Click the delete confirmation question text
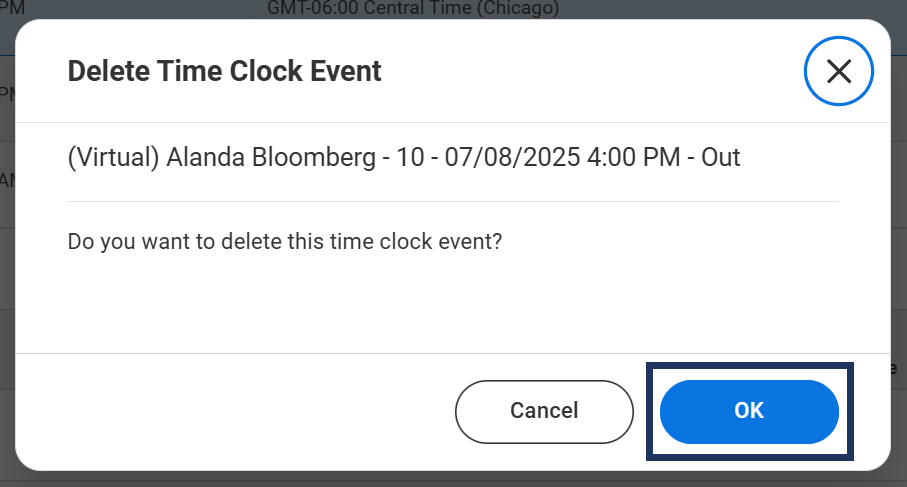The width and height of the screenshot is (907, 487). (284, 241)
